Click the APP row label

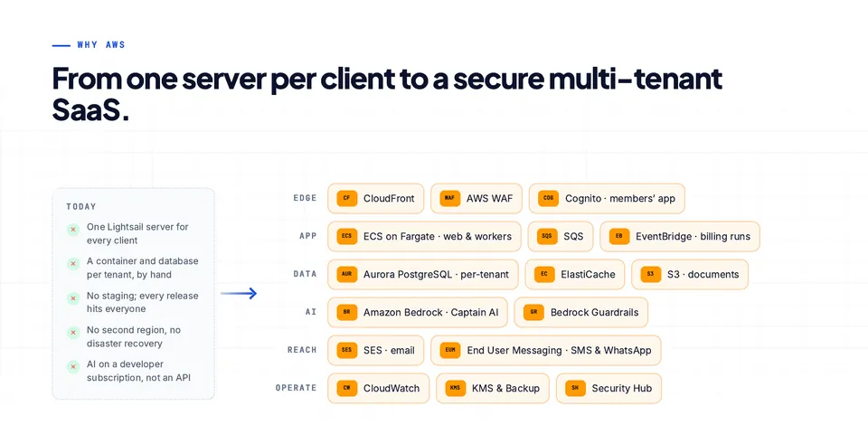(x=308, y=236)
